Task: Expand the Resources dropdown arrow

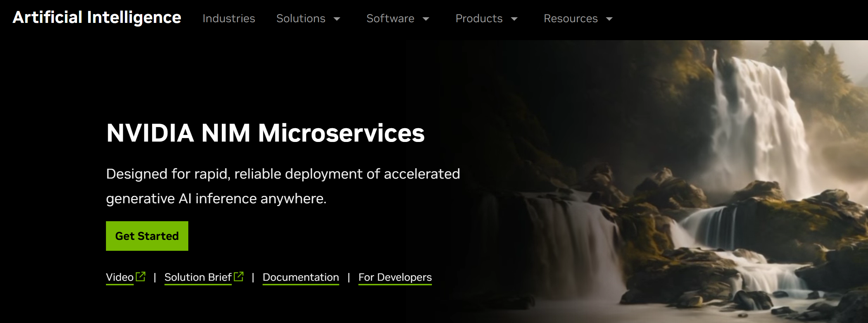Action: click(x=609, y=19)
